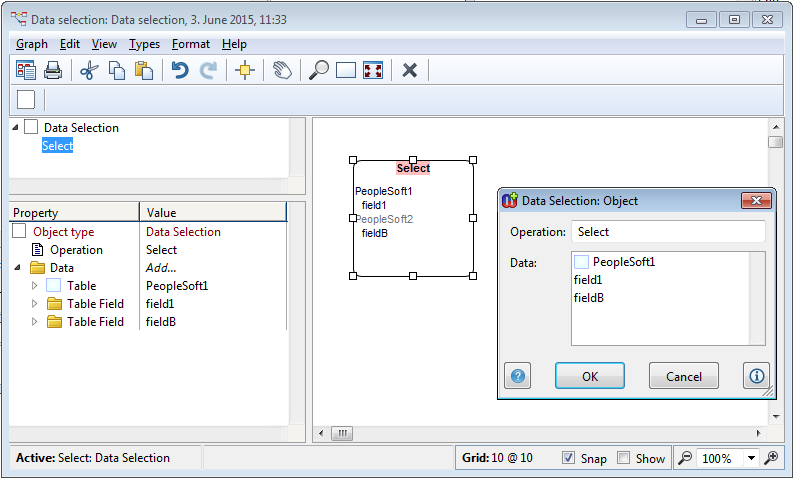Click Cancel in the Object dialog
Viewport: 793px width, 478px height.
pyautogui.click(x=683, y=376)
